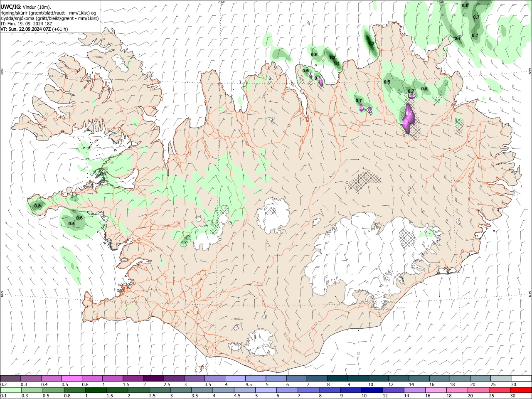532x399 pixels.
Task: Click the '20W' longitude label on top edge
Action: [221, 2]
